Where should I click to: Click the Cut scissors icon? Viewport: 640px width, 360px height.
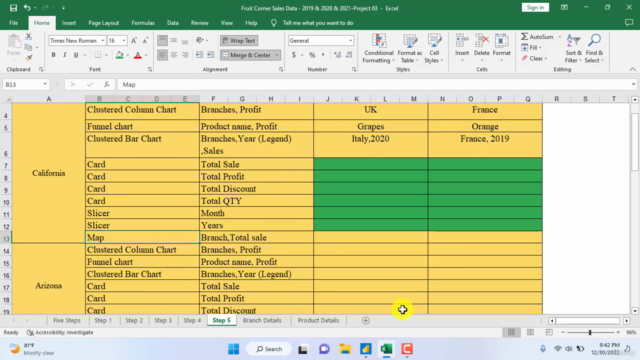tap(29, 37)
